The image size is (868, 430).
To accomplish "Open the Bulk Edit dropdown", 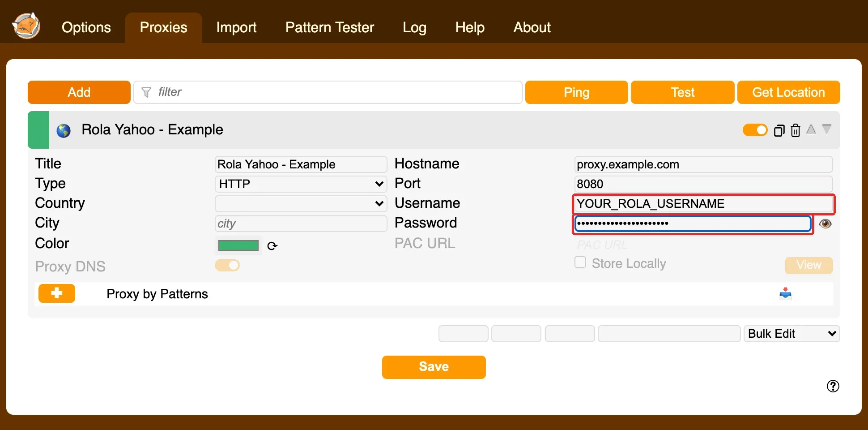I will [x=792, y=334].
